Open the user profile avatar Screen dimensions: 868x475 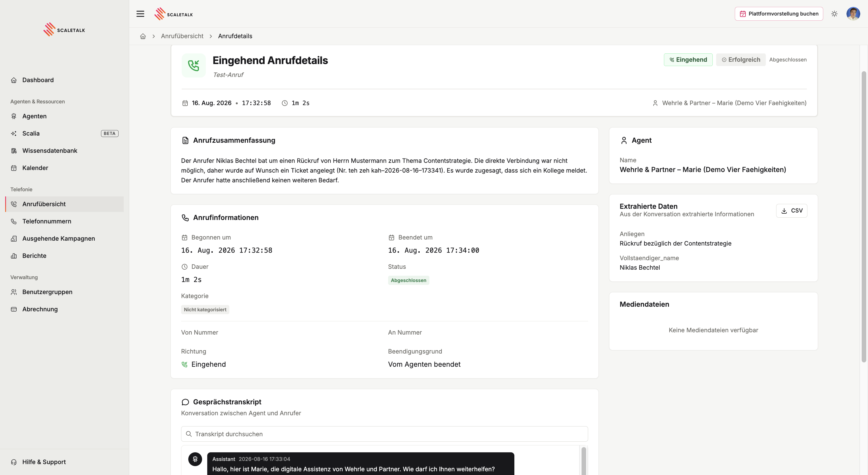853,14
